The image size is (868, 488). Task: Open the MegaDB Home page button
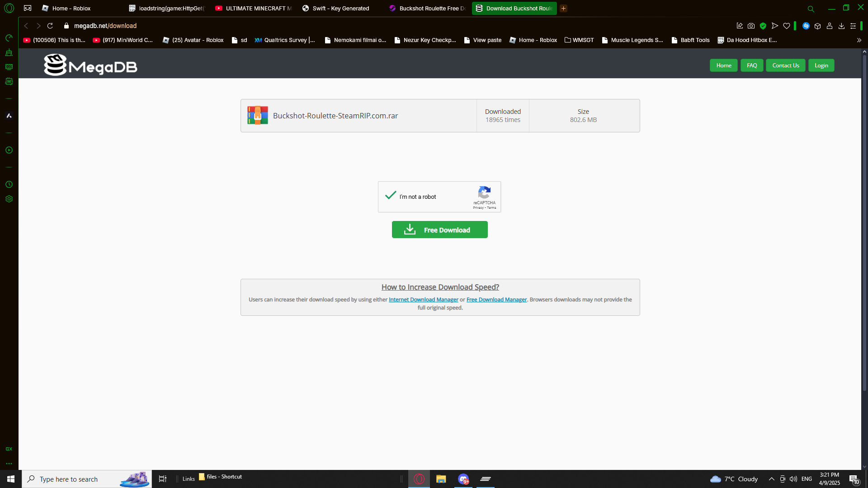point(724,66)
